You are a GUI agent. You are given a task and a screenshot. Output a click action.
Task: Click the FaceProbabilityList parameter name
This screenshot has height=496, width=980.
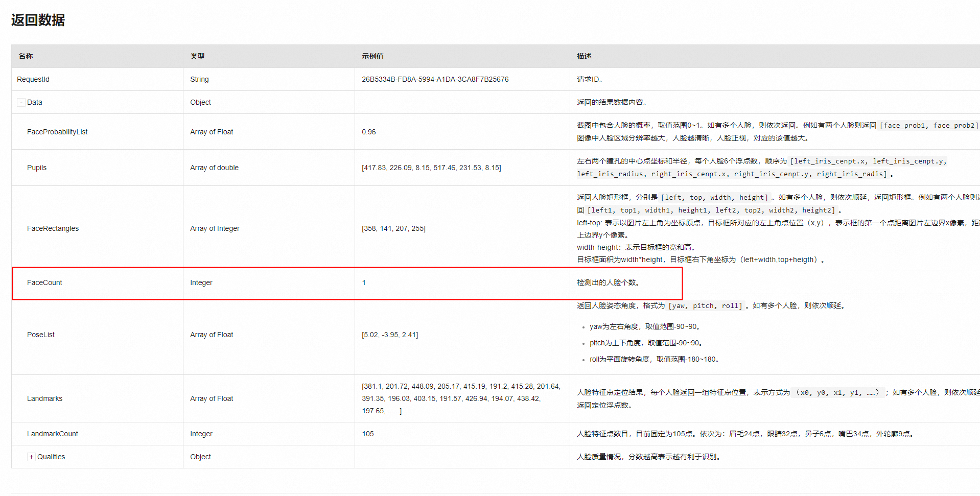click(x=57, y=132)
